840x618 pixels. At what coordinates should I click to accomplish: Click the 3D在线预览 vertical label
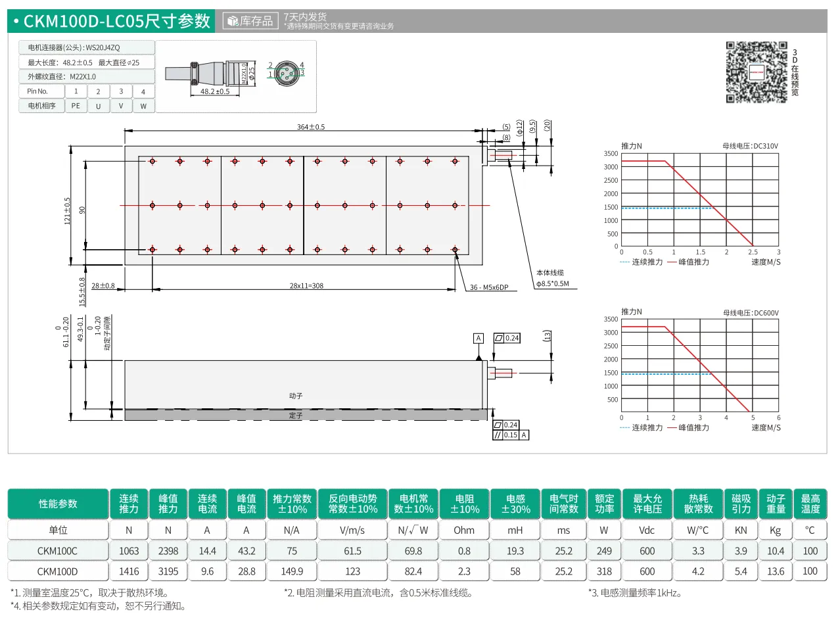click(x=795, y=72)
